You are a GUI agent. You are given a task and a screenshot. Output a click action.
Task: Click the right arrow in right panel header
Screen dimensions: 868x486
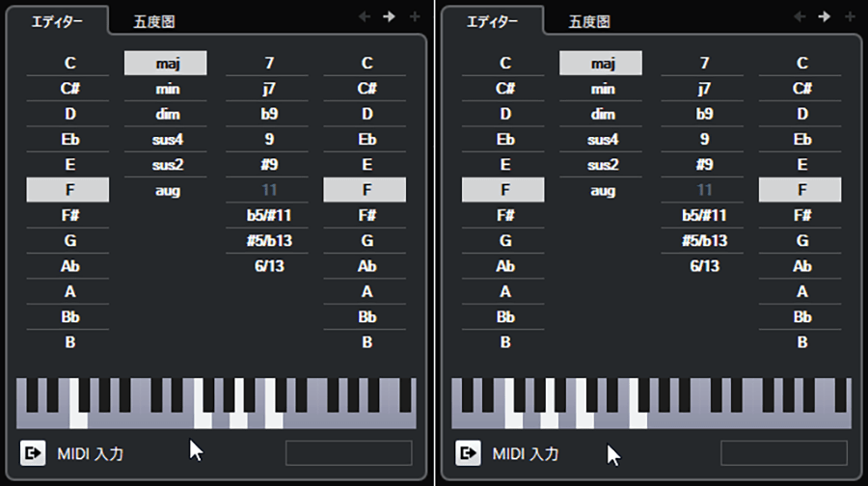[825, 17]
